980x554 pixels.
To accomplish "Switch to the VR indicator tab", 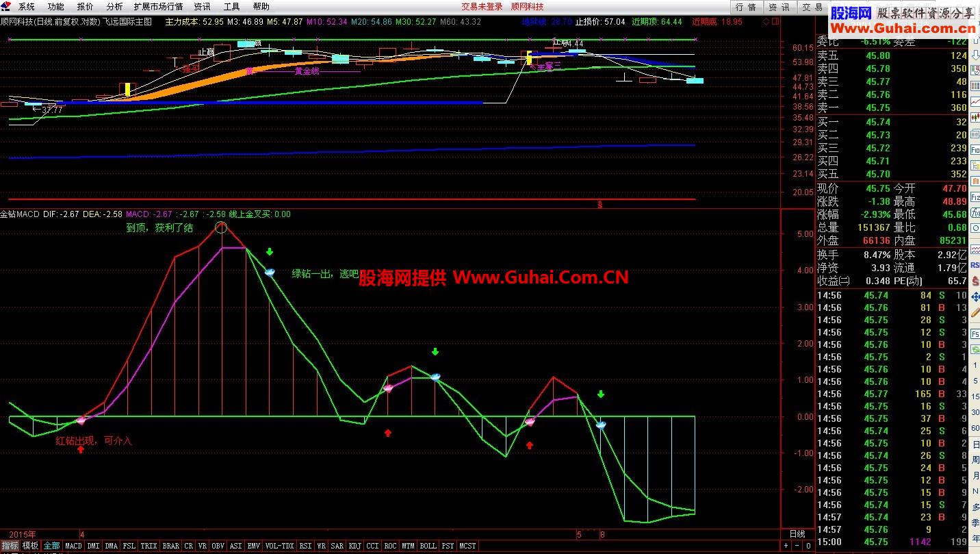I will [203, 546].
